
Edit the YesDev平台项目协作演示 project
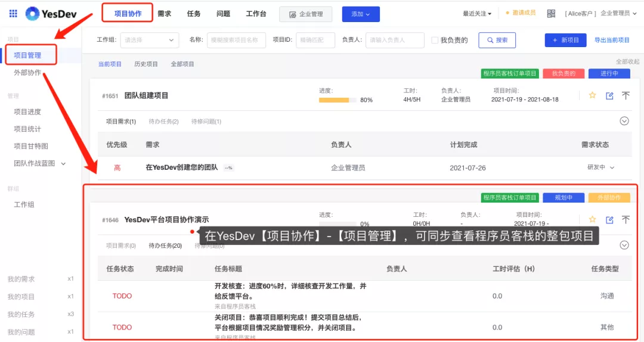(609, 220)
